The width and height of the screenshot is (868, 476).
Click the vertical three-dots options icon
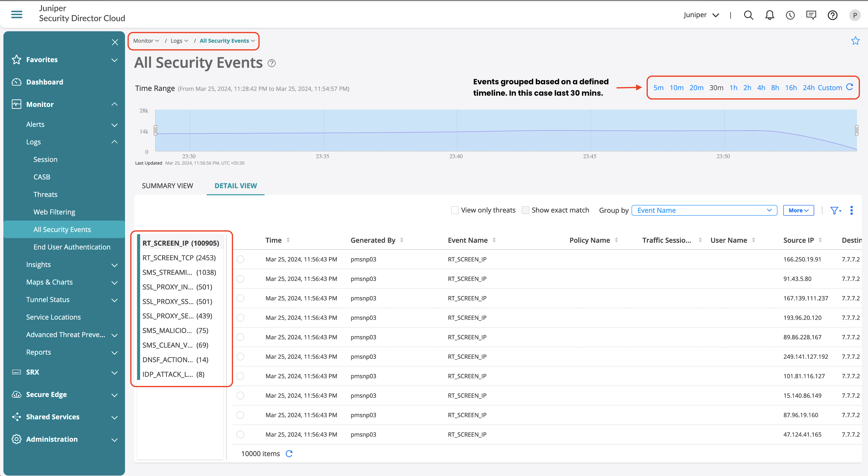tap(851, 210)
